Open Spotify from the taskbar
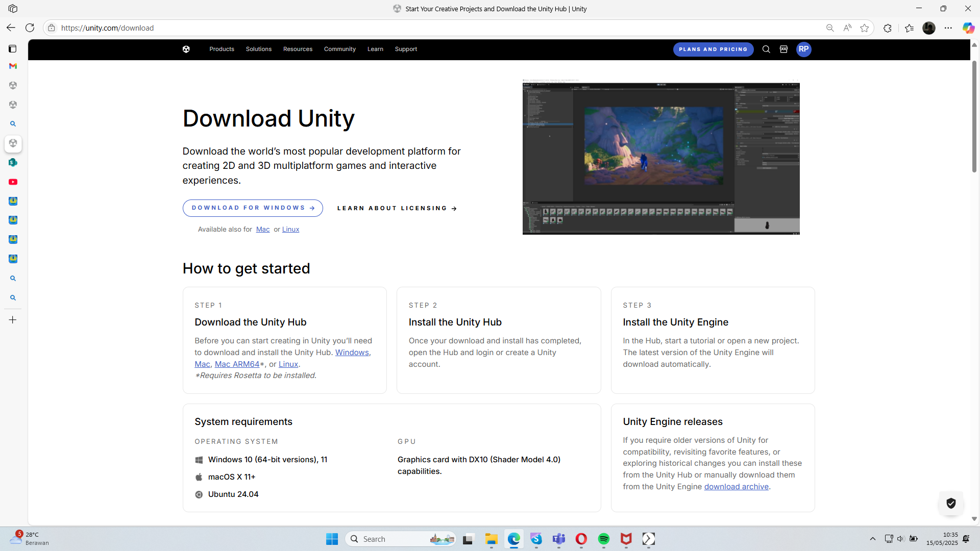The image size is (980, 551). [x=603, y=539]
